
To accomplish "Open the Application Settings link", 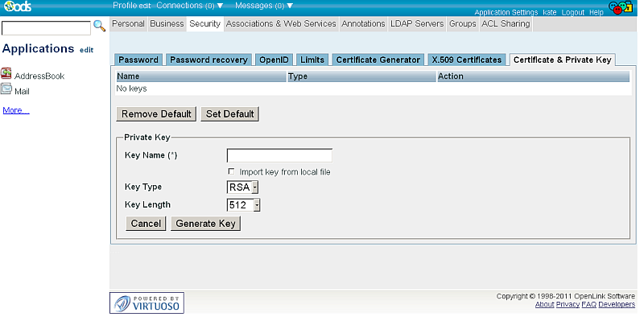I will point(506,12).
